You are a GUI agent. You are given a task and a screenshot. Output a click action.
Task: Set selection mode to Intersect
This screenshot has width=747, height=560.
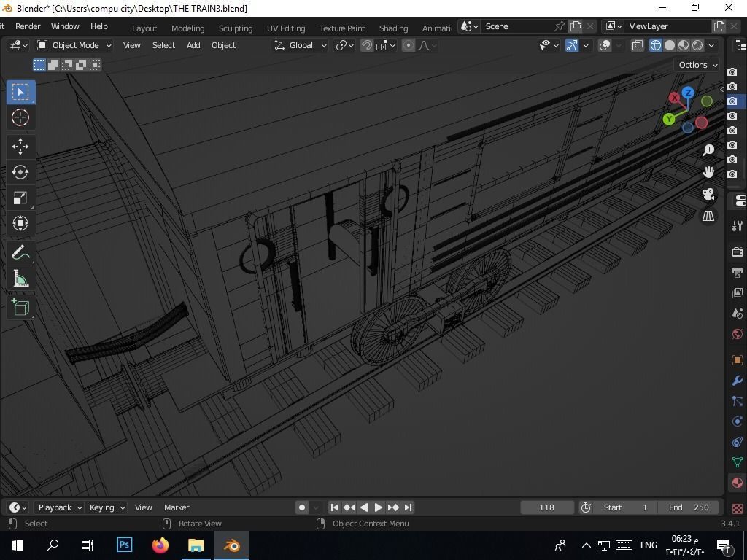click(x=95, y=65)
